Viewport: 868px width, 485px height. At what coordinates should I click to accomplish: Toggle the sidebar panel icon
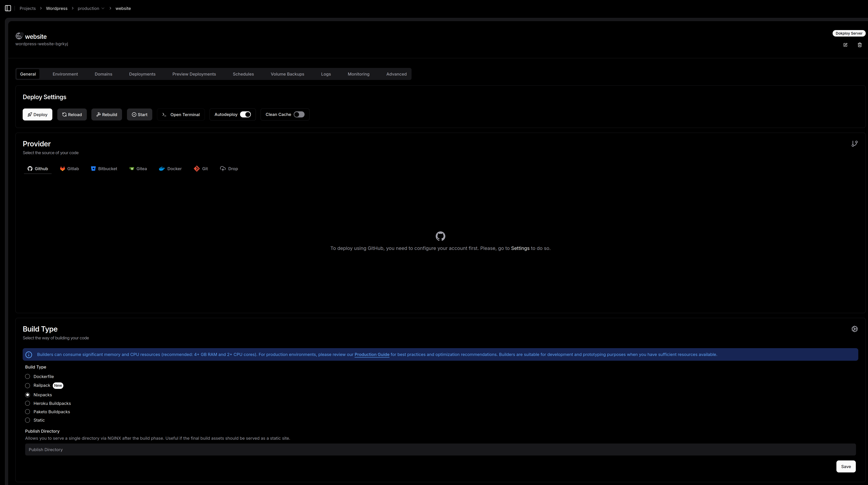pos(8,8)
